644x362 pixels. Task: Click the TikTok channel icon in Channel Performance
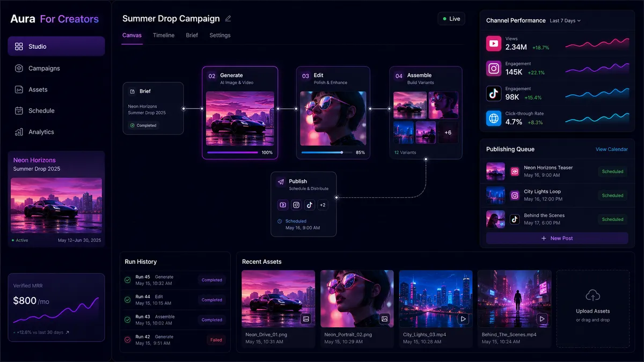494,93
